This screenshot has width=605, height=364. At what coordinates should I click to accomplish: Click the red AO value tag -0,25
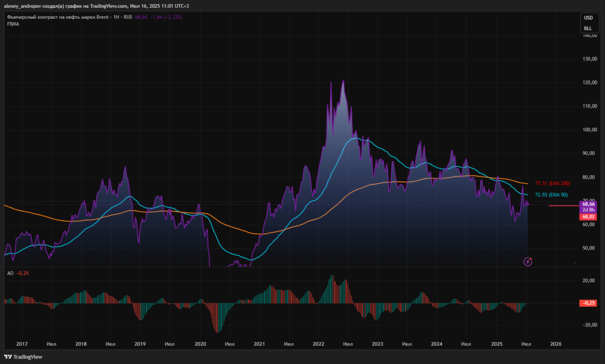[589, 302]
